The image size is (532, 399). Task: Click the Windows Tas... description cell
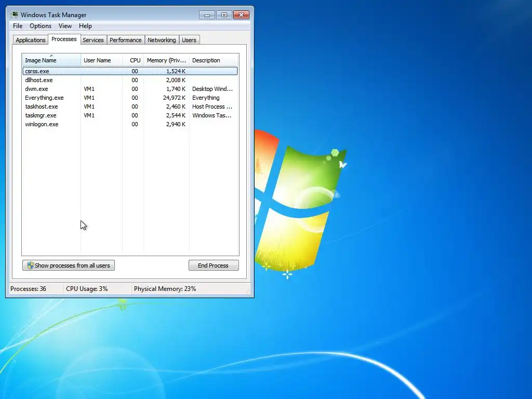coord(212,115)
